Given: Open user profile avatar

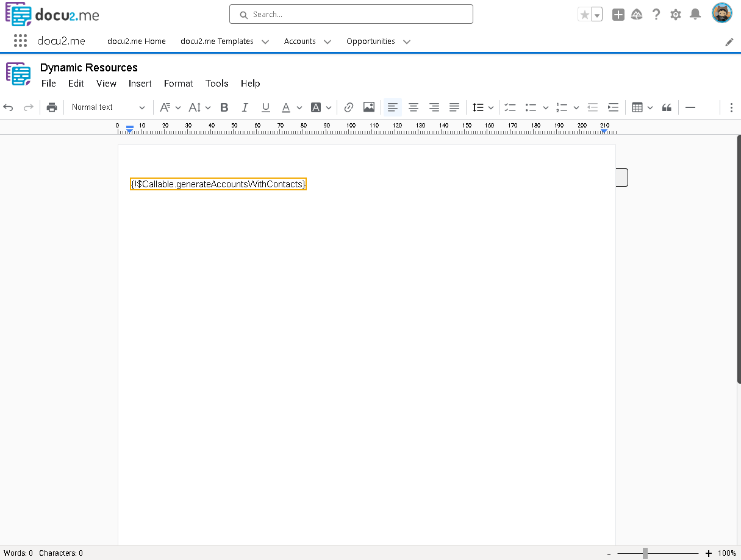Looking at the screenshot, I should pos(722,13).
